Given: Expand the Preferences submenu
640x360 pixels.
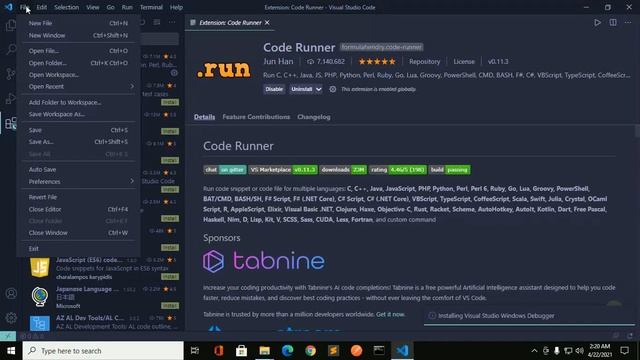Looking at the screenshot, I should tap(78, 181).
